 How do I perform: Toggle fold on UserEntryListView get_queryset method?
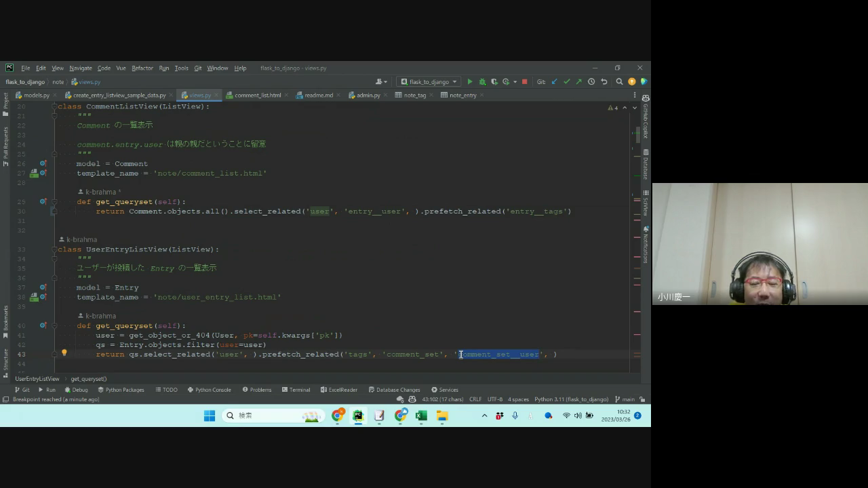coord(54,326)
